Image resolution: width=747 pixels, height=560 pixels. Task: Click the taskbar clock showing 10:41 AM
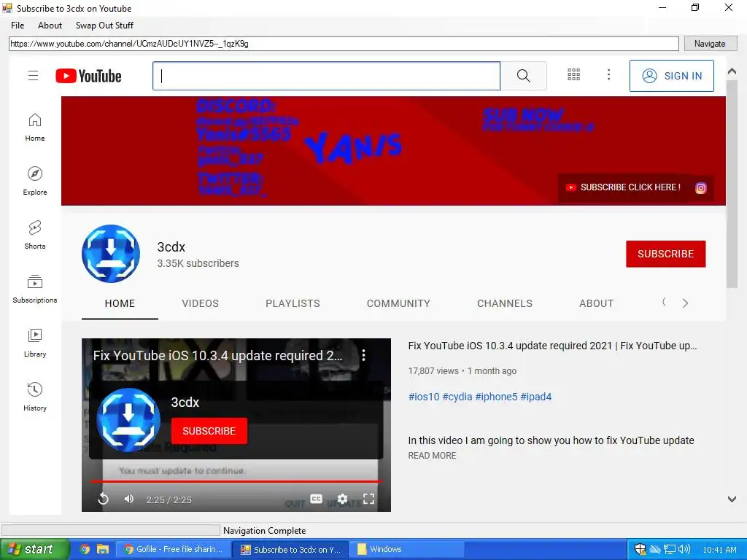pos(719,550)
